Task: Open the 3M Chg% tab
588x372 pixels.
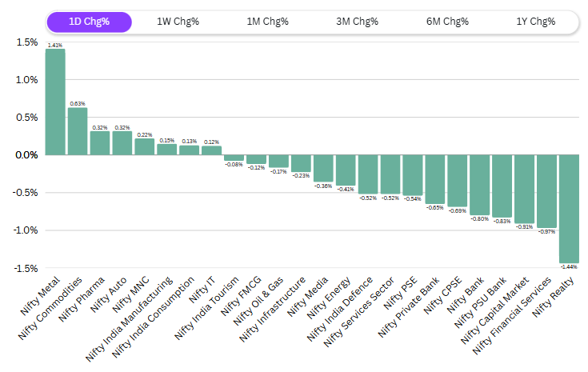Action: (x=357, y=22)
